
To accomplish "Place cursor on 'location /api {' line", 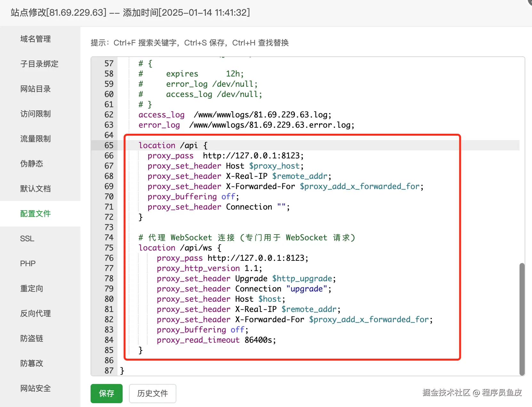I will [173, 145].
